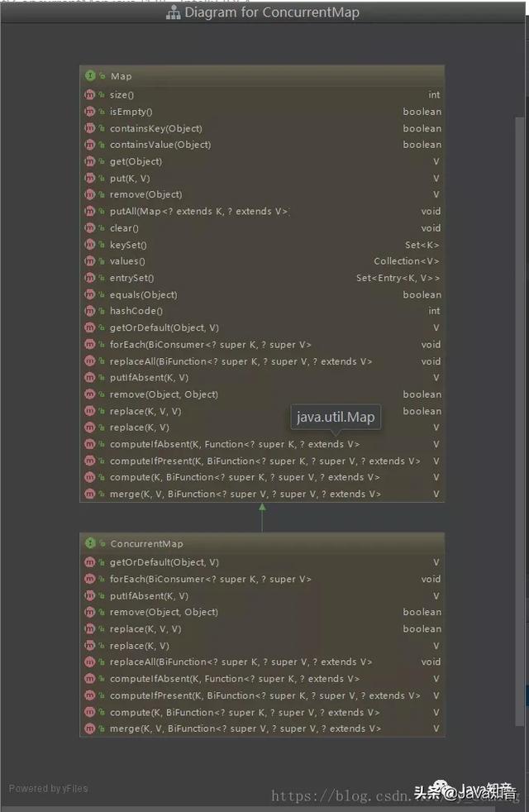Select compute method in ConcurrentMap
529x812 pixels.
[x=245, y=712]
